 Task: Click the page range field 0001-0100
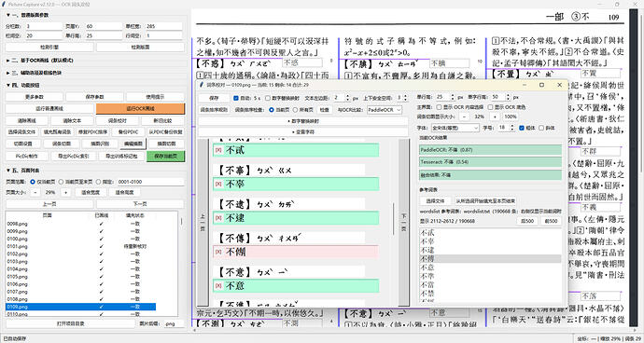click(150, 182)
